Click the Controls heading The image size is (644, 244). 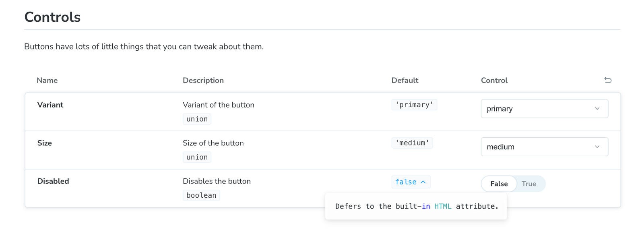pyautogui.click(x=52, y=17)
